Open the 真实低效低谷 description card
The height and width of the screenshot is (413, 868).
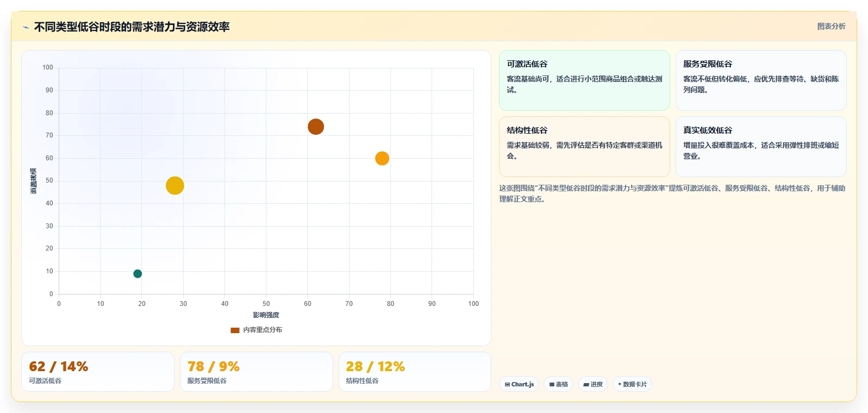pos(761,147)
